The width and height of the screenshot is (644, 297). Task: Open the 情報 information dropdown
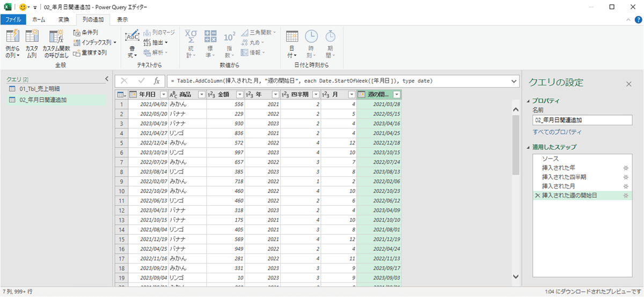tap(253, 53)
